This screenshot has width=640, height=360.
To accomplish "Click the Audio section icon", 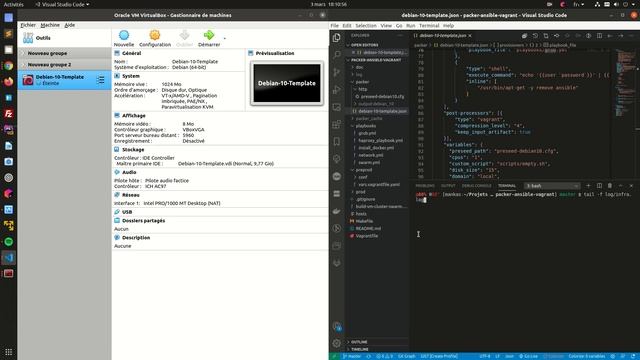I will pos(117,172).
